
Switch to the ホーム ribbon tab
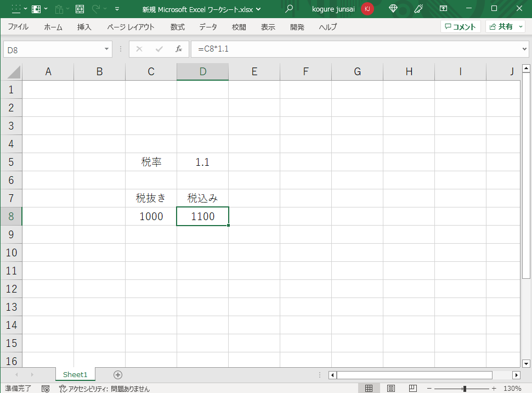(53, 27)
